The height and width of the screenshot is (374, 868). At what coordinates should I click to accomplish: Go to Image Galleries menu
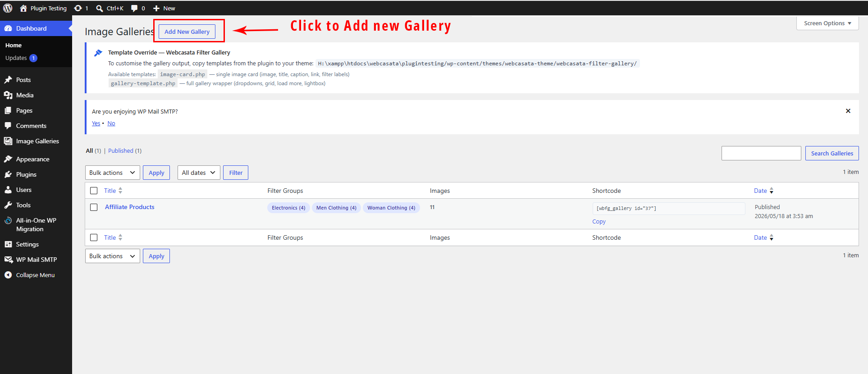37,141
